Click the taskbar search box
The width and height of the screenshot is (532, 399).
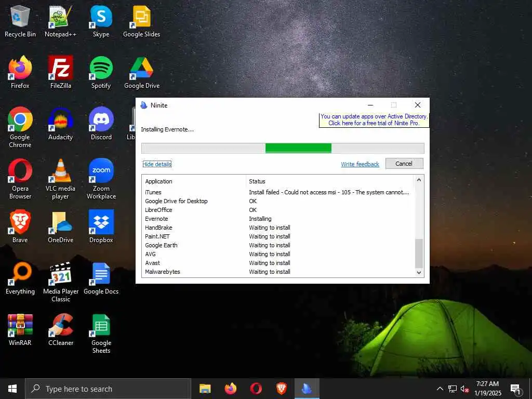click(108, 389)
